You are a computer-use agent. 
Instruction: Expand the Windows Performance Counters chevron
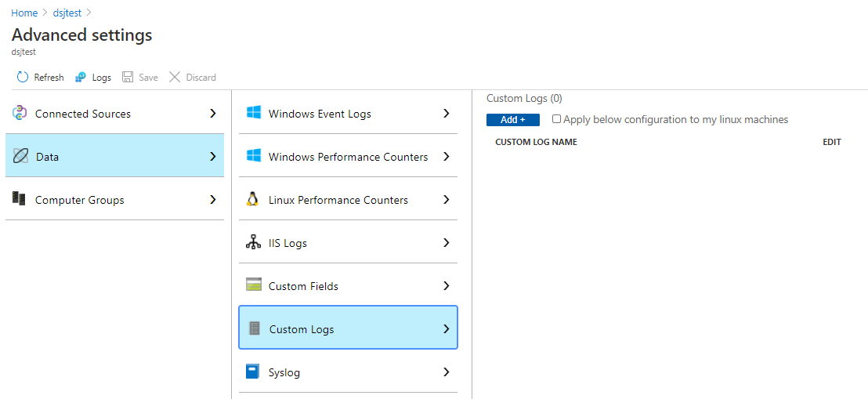[446, 157]
